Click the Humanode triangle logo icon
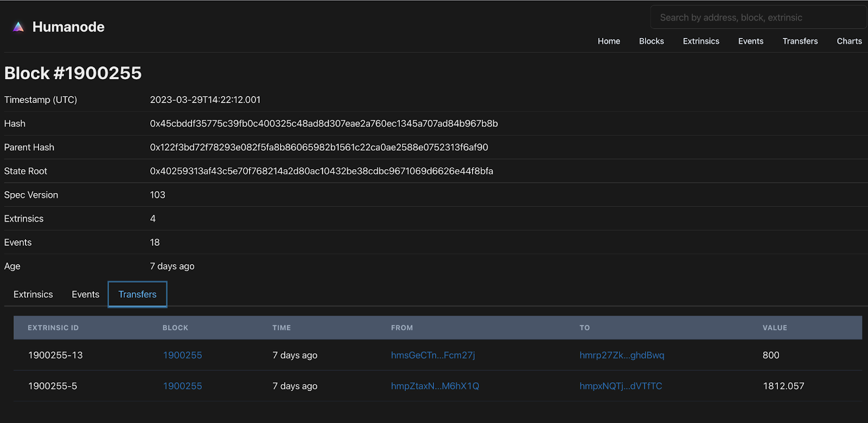The height and width of the screenshot is (423, 868). pyautogui.click(x=18, y=27)
